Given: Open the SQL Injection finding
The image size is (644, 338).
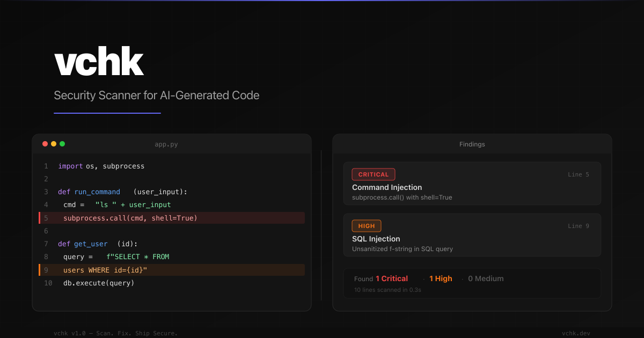Looking at the screenshot, I should click(x=376, y=239).
